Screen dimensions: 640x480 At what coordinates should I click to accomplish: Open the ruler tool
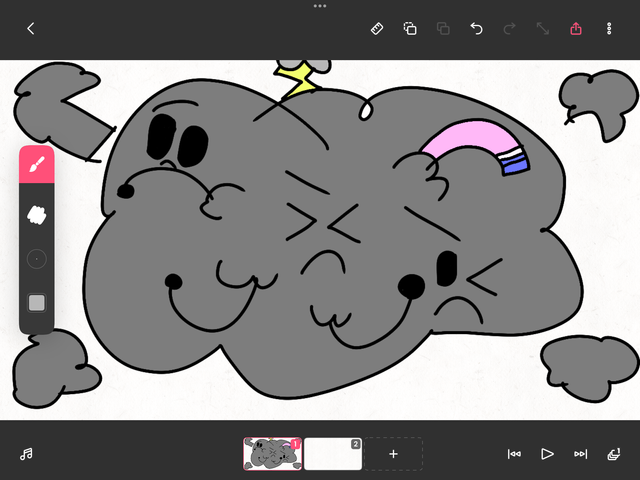(x=377, y=29)
